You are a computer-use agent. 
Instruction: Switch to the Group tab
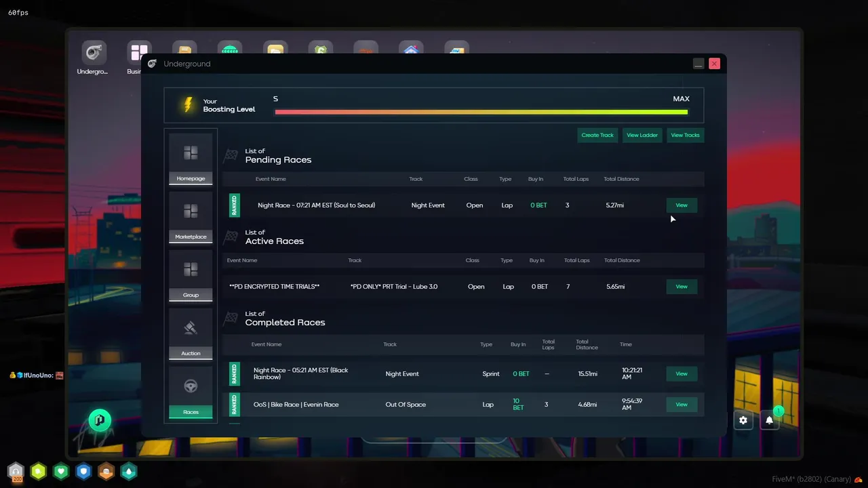191,275
